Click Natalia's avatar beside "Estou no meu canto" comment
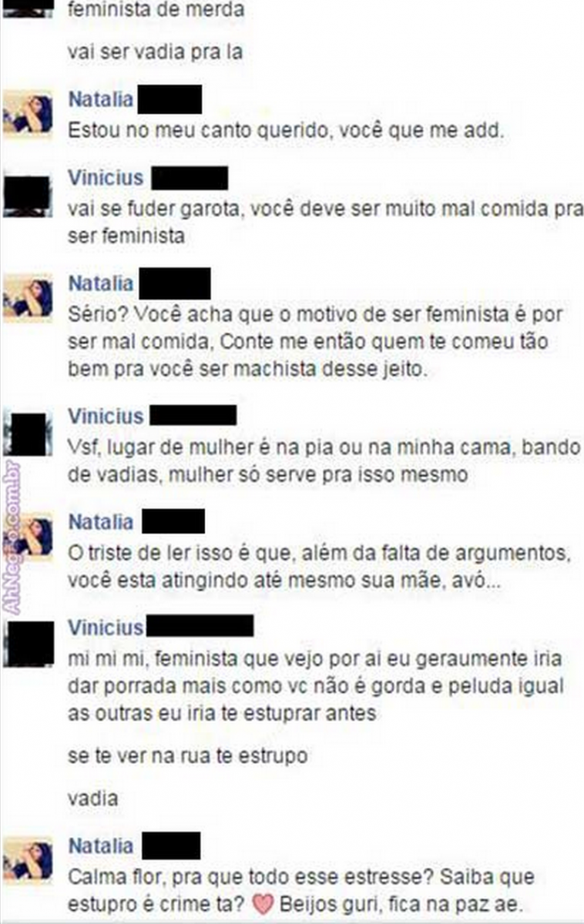Viewport: 584px width, 924px height. [x=28, y=114]
